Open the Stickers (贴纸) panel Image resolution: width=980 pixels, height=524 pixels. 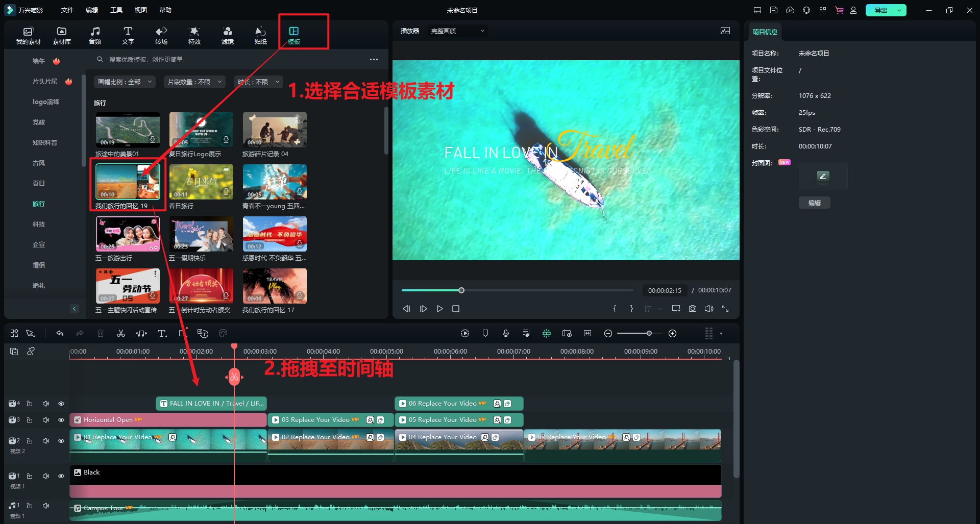[x=260, y=35]
